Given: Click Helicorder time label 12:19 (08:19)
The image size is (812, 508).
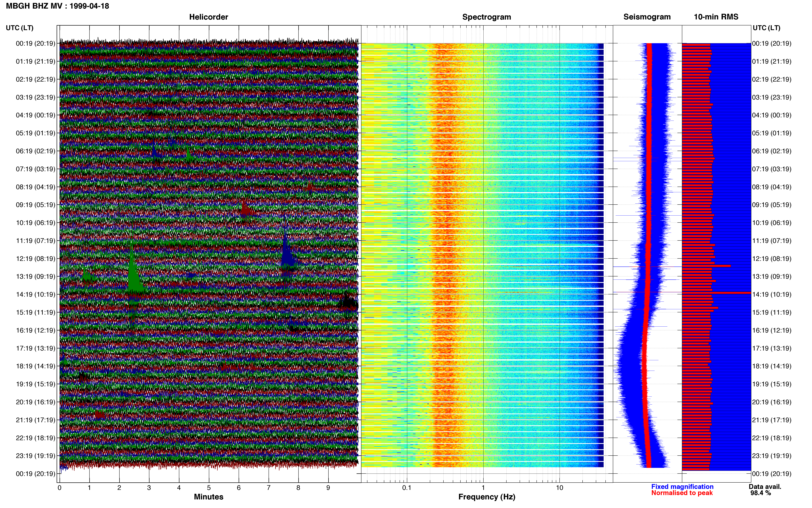Looking at the screenshot, I should coord(36,259).
